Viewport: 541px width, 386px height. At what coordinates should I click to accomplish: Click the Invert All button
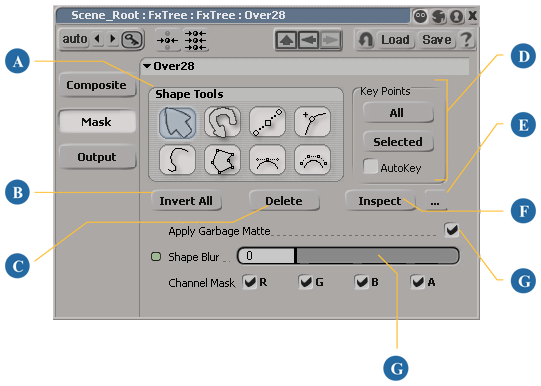point(186,201)
